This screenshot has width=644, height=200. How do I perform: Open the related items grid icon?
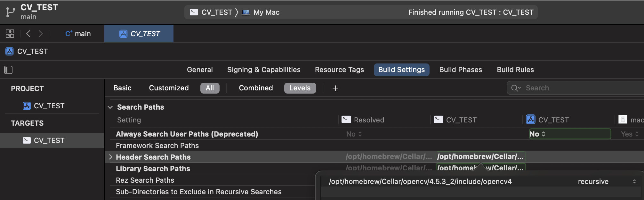[x=10, y=34]
